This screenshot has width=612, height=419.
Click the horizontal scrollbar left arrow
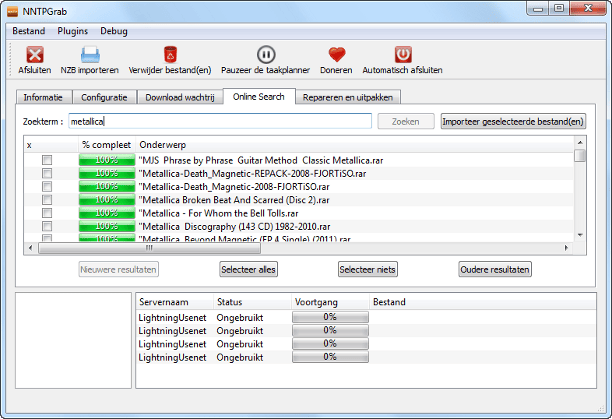pos(31,248)
